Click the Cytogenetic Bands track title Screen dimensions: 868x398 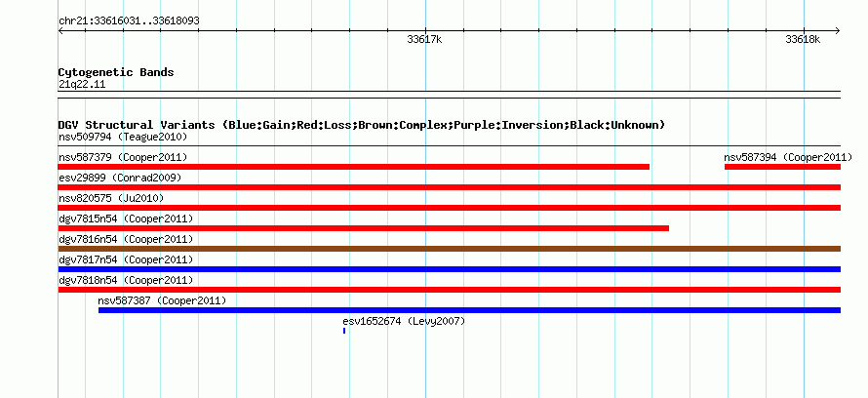116,72
